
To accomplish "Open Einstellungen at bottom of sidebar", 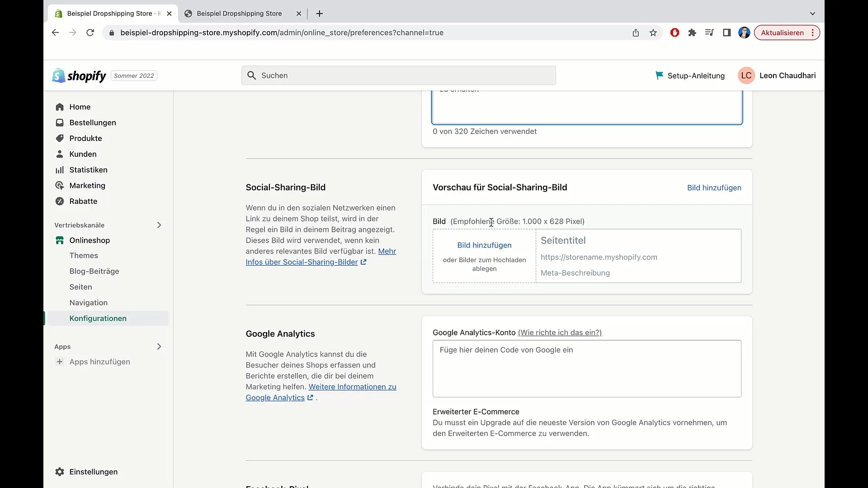I will [x=93, y=471].
